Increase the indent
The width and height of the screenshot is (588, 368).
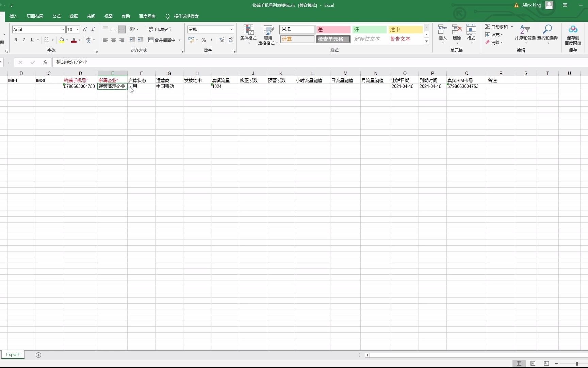coord(141,40)
